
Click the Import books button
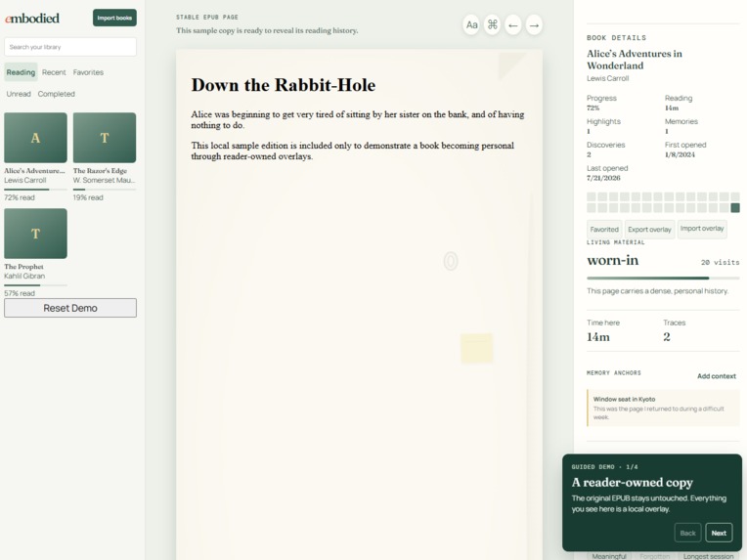[114, 18]
